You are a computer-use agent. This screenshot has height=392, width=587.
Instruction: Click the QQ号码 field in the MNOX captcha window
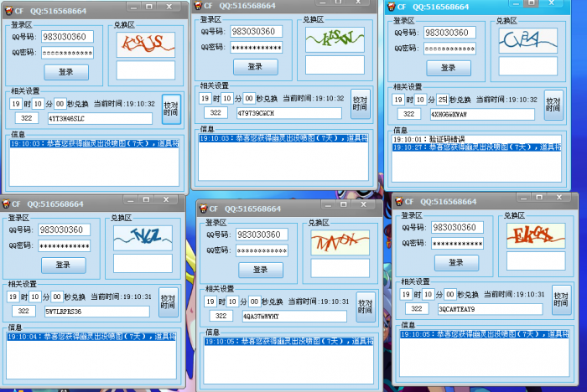pyautogui.click(x=262, y=235)
